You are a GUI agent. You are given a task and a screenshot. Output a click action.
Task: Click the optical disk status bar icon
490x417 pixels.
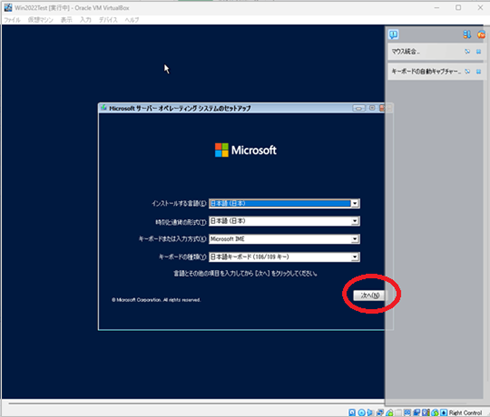pyautogui.click(x=361, y=413)
